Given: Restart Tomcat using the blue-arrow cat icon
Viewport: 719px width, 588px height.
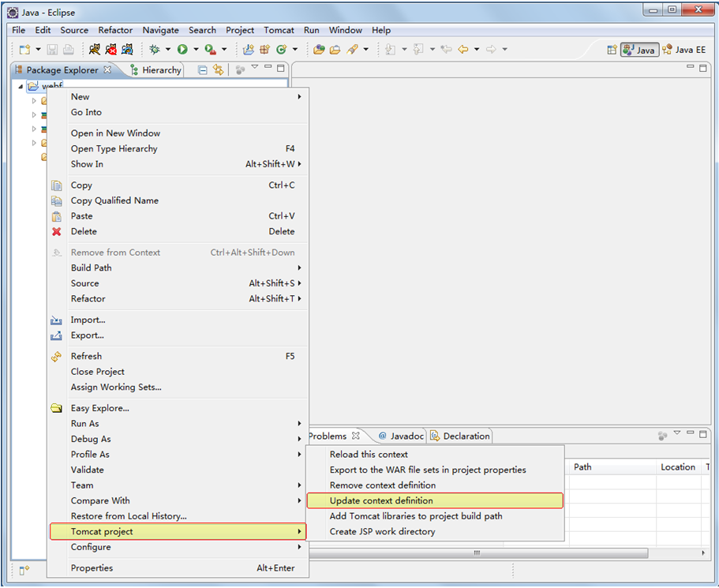Looking at the screenshot, I should [x=128, y=49].
